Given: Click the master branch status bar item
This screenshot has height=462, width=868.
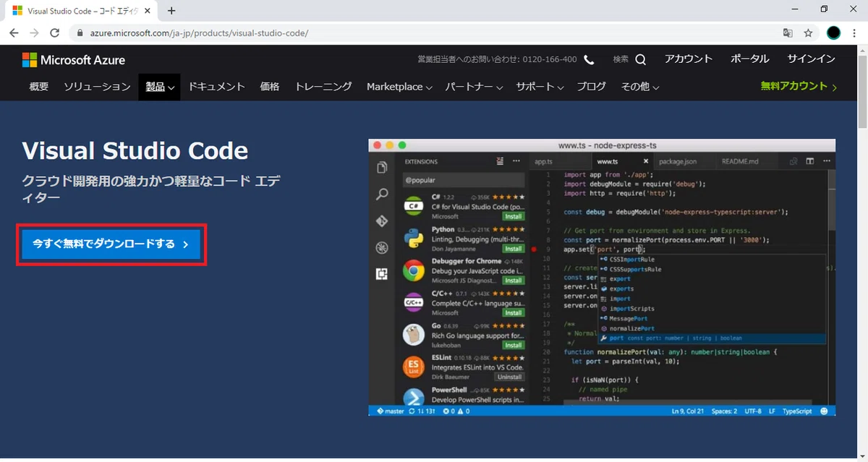Looking at the screenshot, I should [x=389, y=411].
